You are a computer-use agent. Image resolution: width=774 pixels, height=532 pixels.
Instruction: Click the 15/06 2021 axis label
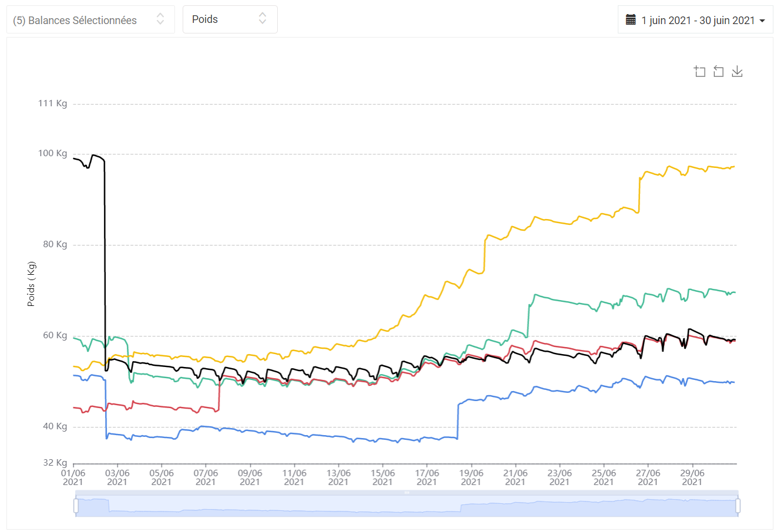382,477
